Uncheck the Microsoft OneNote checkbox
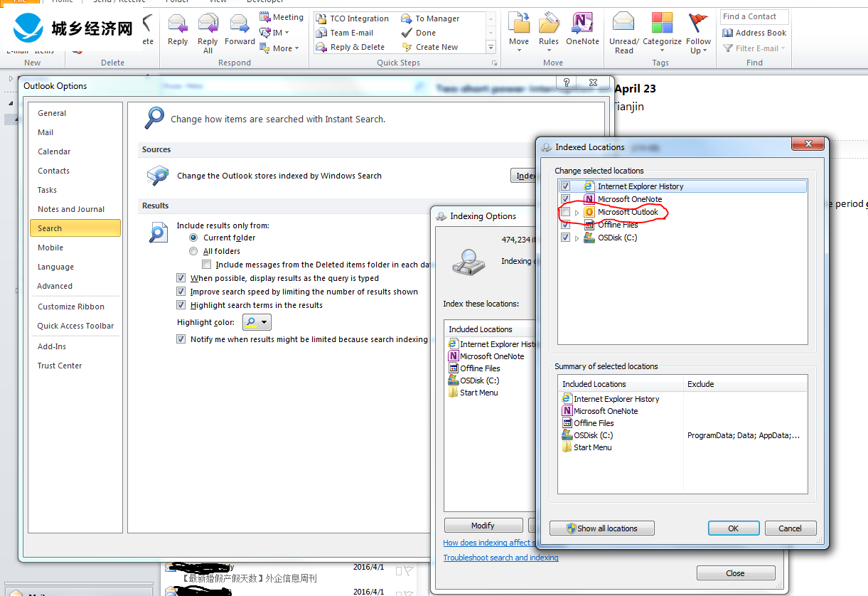The width and height of the screenshot is (868, 596). click(x=566, y=199)
